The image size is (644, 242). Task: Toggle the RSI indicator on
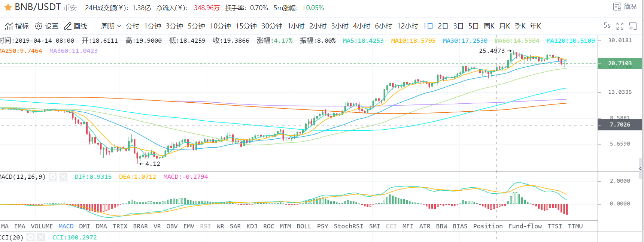tap(205, 226)
